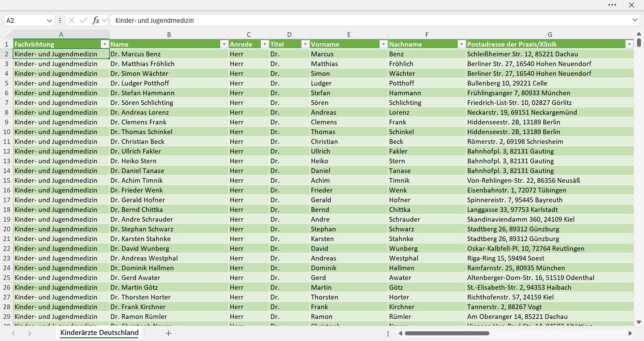Click address Skandinaviendamm 360, 24109 Kiel

pyautogui.click(x=550, y=219)
